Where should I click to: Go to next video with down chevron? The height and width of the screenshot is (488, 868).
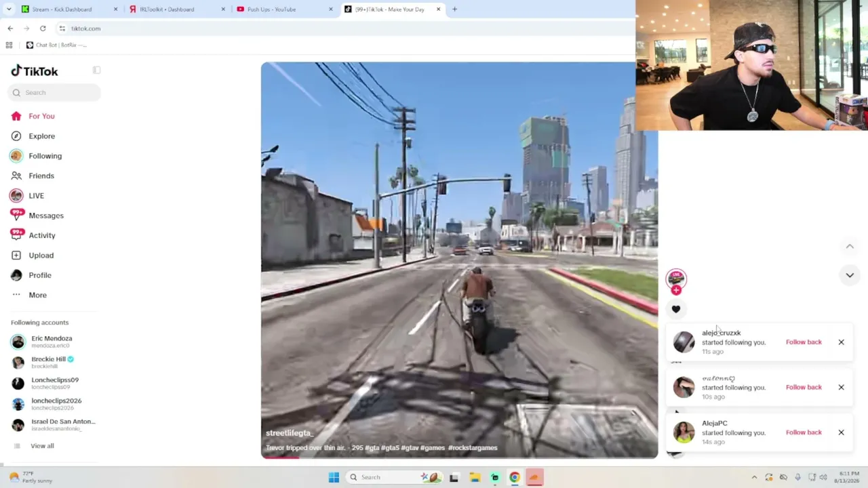click(x=850, y=275)
